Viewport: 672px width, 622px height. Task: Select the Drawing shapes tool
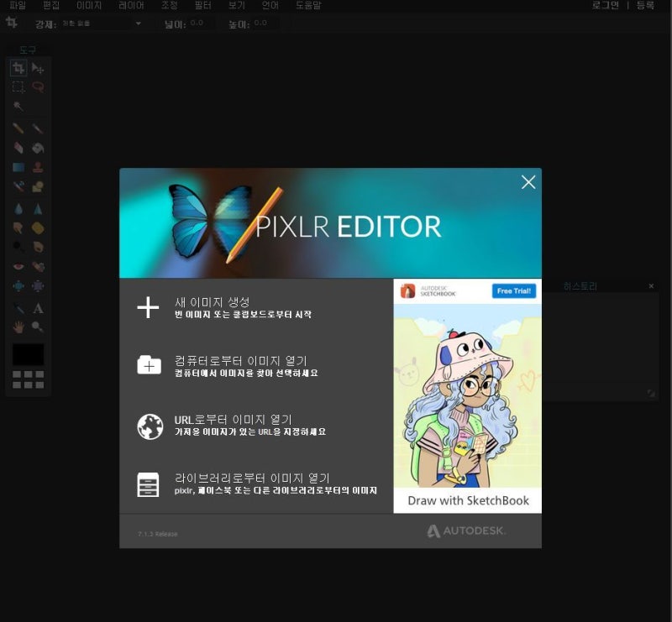[38, 186]
